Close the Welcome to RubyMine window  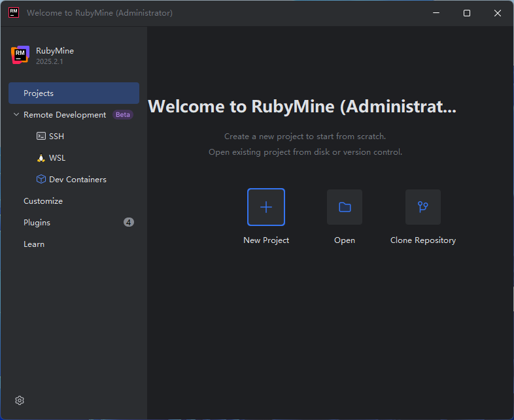click(498, 13)
